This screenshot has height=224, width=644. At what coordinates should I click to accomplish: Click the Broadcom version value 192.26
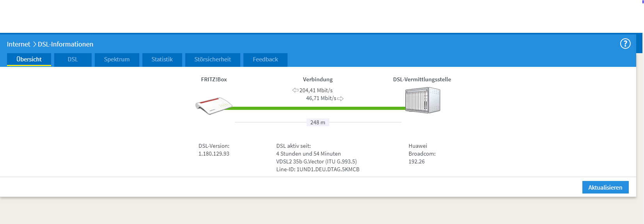tap(417, 161)
